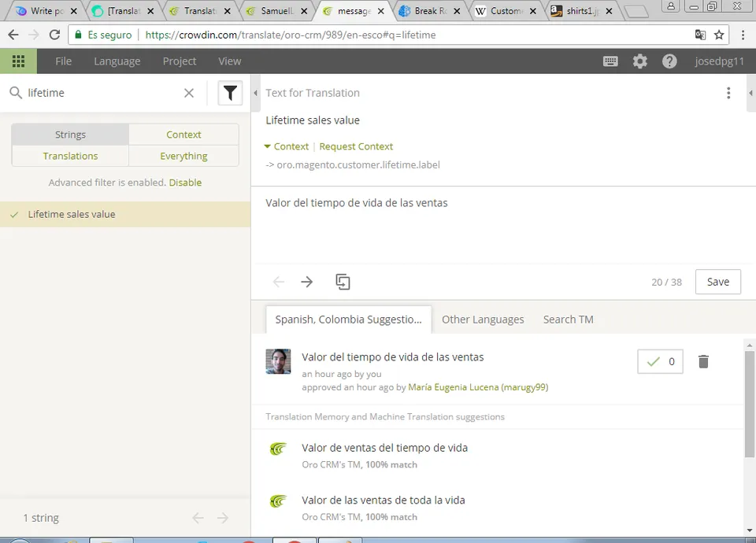Close the message browser tab
The height and width of the screenshot is (543, 756).
pos(381,11)
